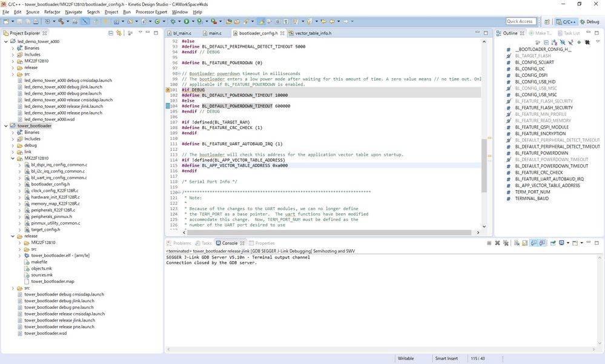Click Clear Console icon
Viewport: 605px width, 364px height.
click(517, 243)
